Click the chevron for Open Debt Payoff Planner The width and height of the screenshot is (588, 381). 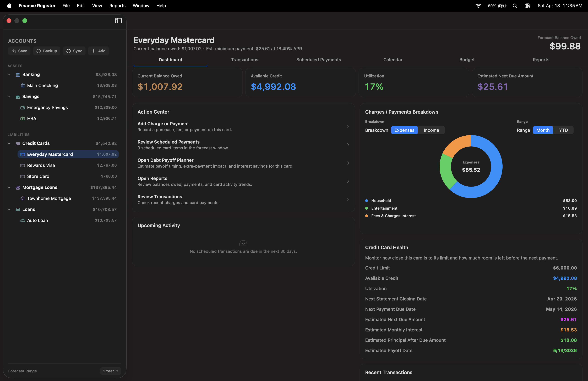click(348, 163)
